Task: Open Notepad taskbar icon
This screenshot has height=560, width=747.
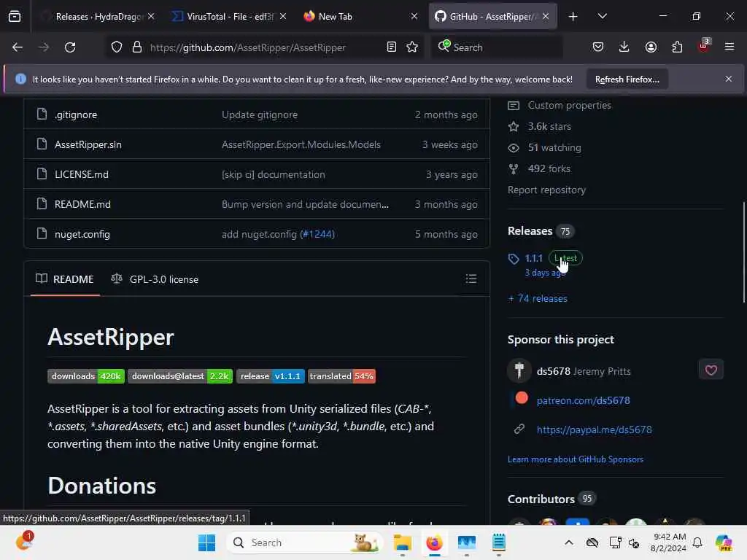Action: (499, 542)
